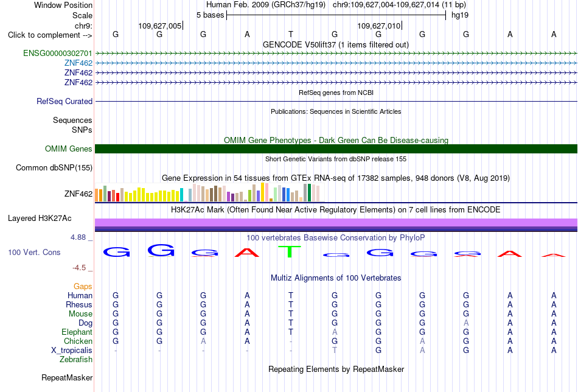
Task: Click the ZNF462 label beside the GTEx chart
Action: click(78, 194)
